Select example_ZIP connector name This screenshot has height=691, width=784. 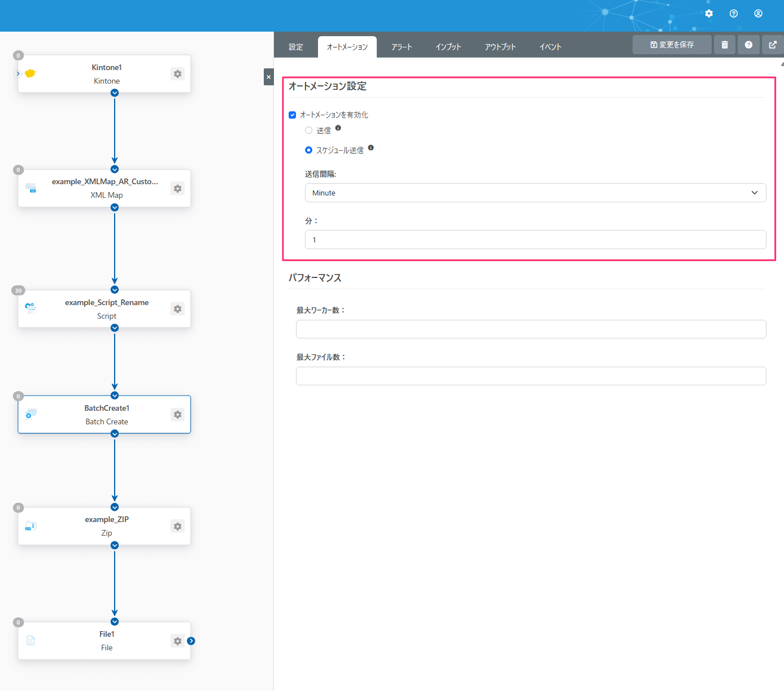point(107,519)
